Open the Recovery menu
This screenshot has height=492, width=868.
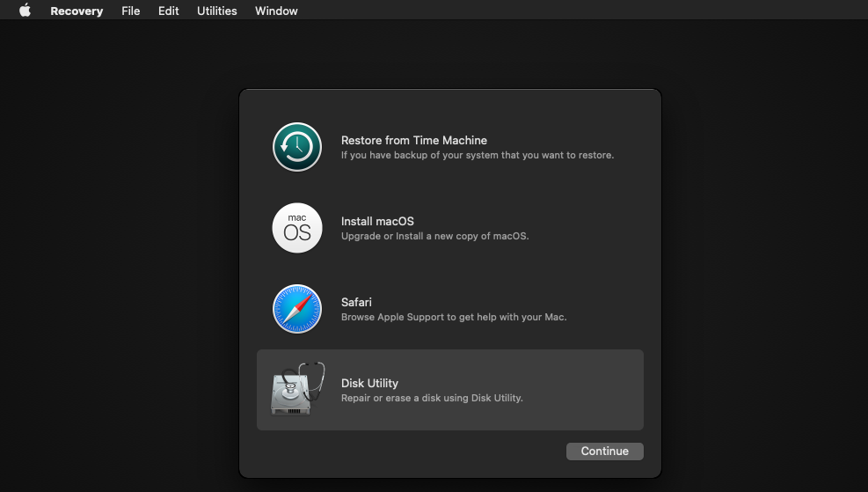pos(77,11)
